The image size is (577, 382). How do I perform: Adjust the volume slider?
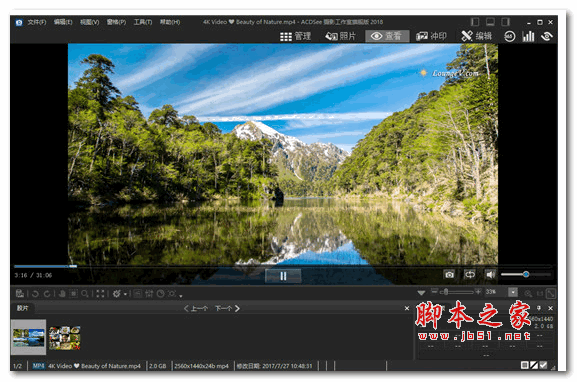click(x=525, y=274)
